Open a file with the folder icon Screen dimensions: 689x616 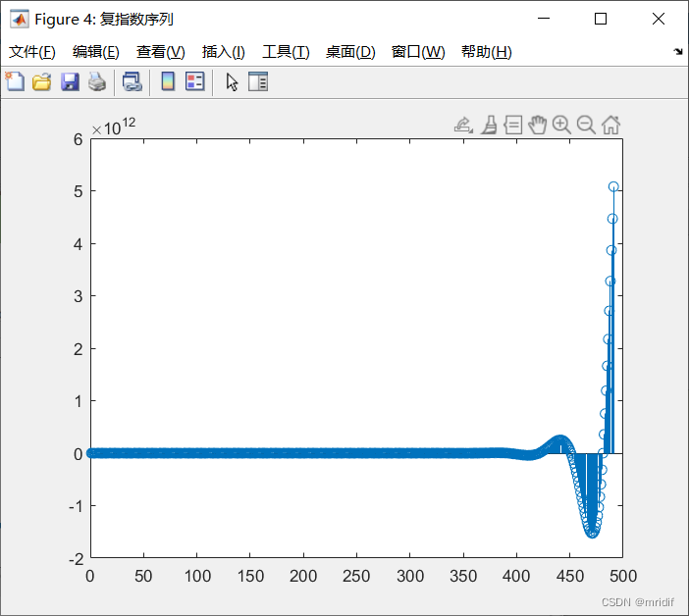click(x=42, y=81)
